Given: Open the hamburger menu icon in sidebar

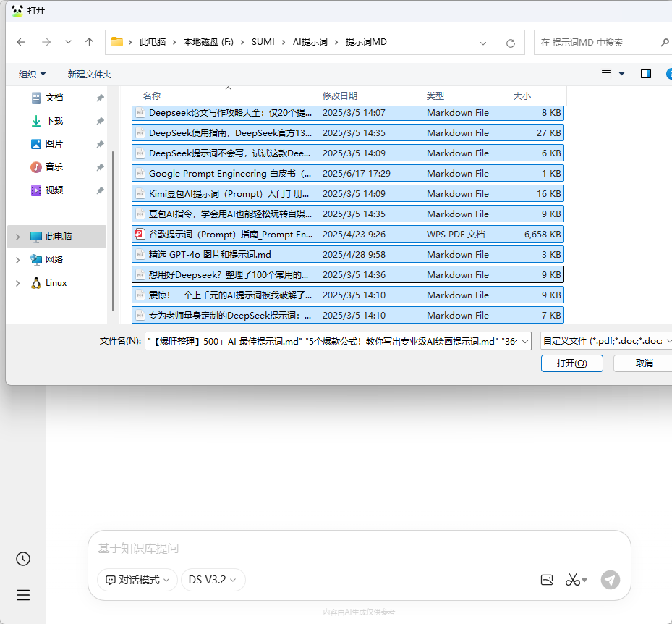Looking at the screenshot, I should pos(23,595).
